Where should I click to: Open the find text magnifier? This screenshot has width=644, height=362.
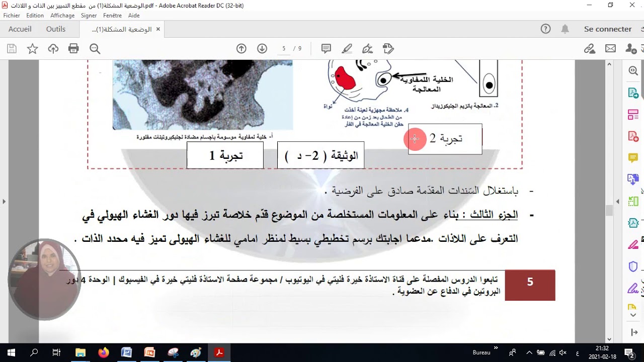(x=95, y=49)
